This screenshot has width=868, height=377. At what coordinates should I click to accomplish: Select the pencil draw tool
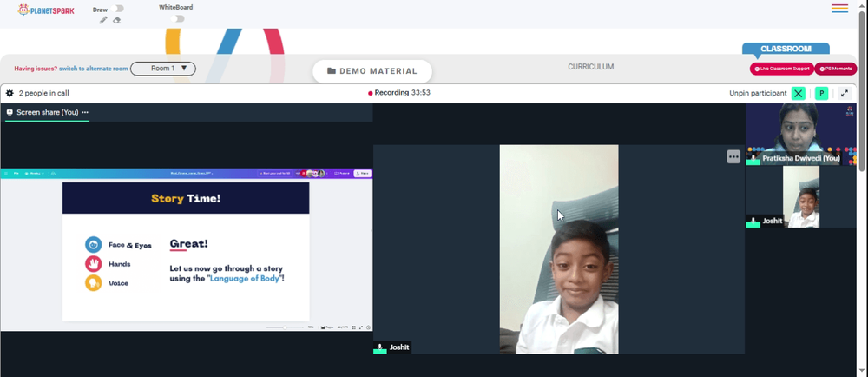click(103, 20)
